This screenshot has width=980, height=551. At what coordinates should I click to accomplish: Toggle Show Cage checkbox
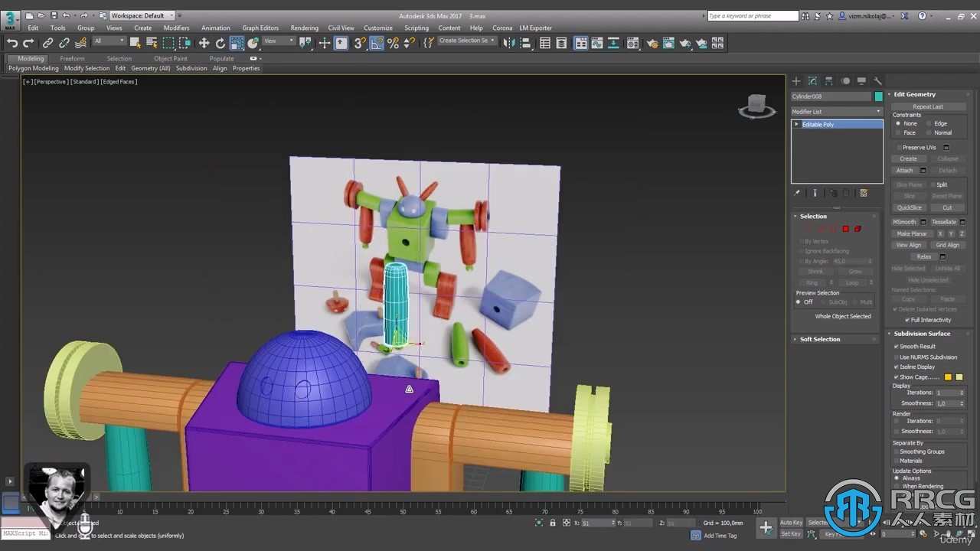click(x=897, y=377)
